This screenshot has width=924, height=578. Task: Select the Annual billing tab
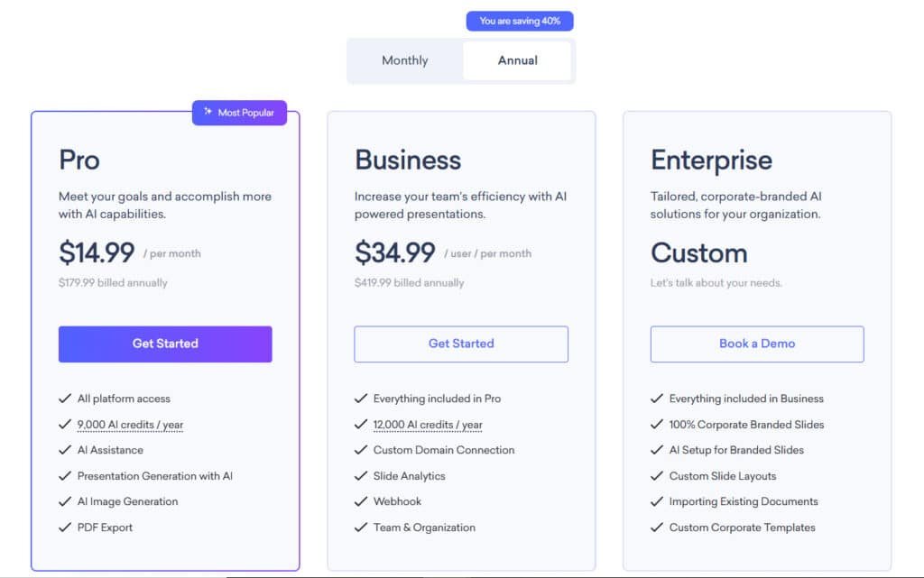click(x=518, y=60)
